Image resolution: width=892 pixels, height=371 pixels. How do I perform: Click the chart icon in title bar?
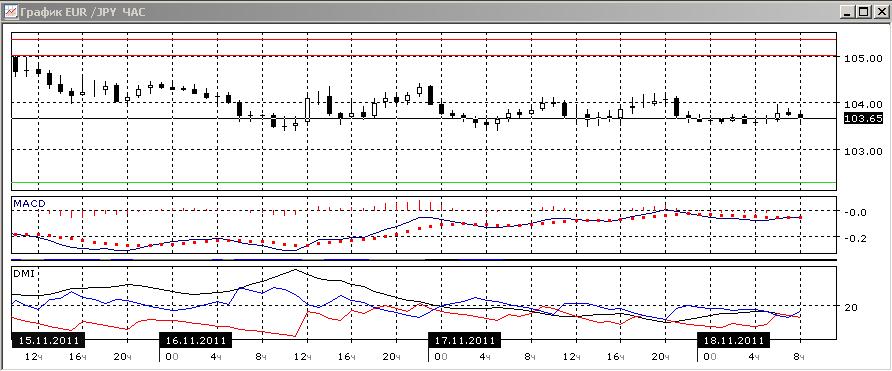[x=10, y=11]
